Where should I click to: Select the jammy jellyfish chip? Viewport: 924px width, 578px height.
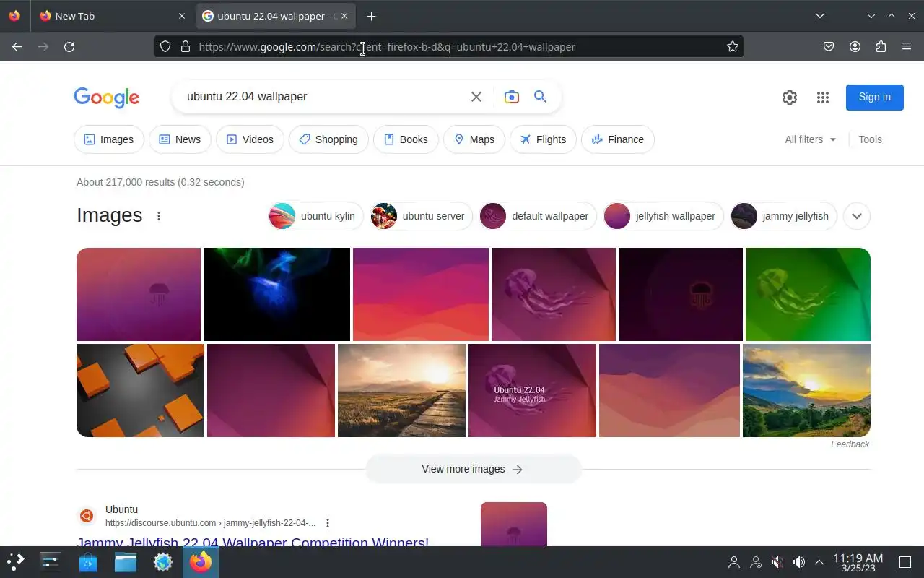[x=784, y=216]
